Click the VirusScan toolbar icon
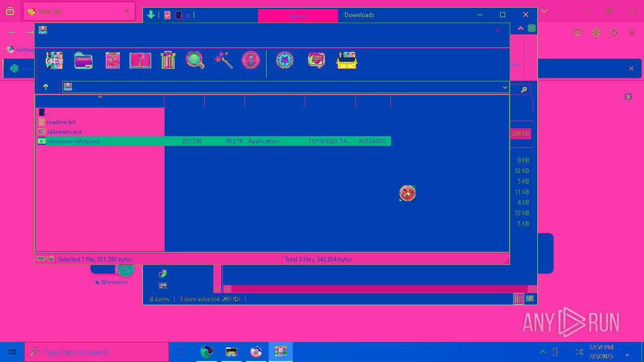The image size is (644, 362). click(284, 60)
